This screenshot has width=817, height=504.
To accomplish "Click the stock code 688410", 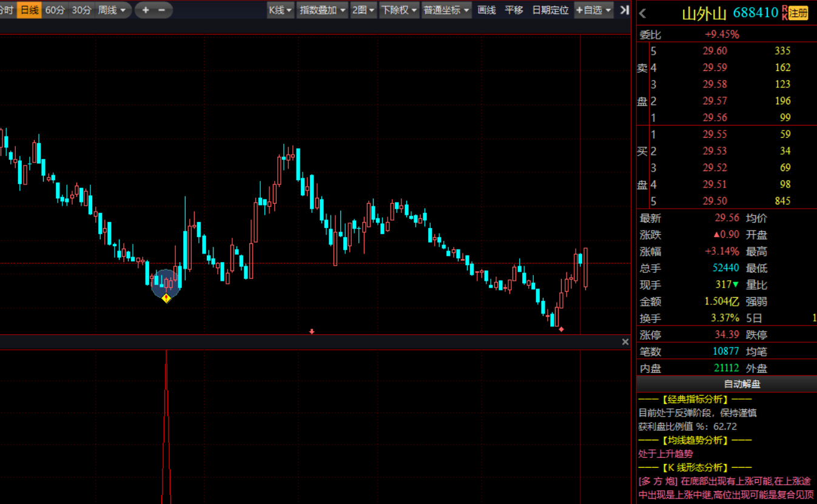I will (x=755, y=13).
